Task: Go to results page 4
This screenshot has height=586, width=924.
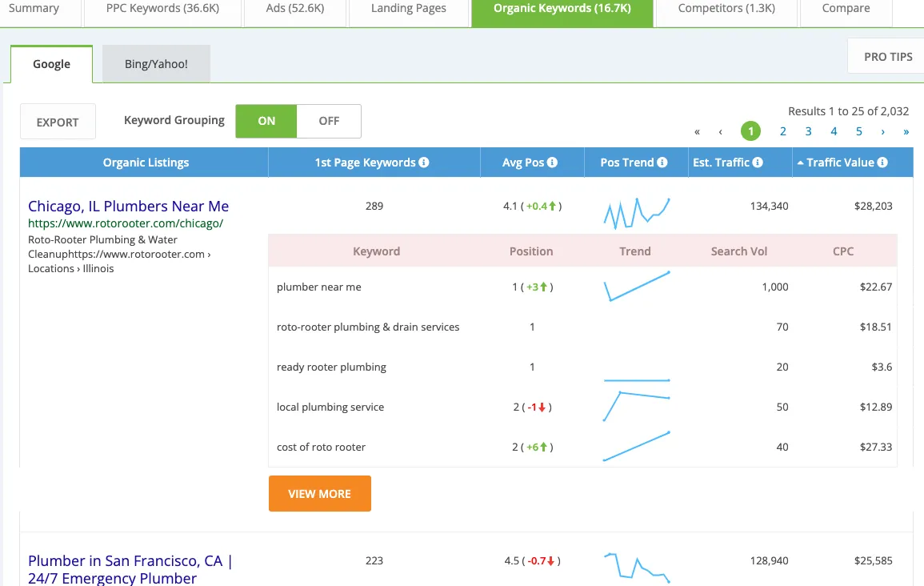Action: 834,131
